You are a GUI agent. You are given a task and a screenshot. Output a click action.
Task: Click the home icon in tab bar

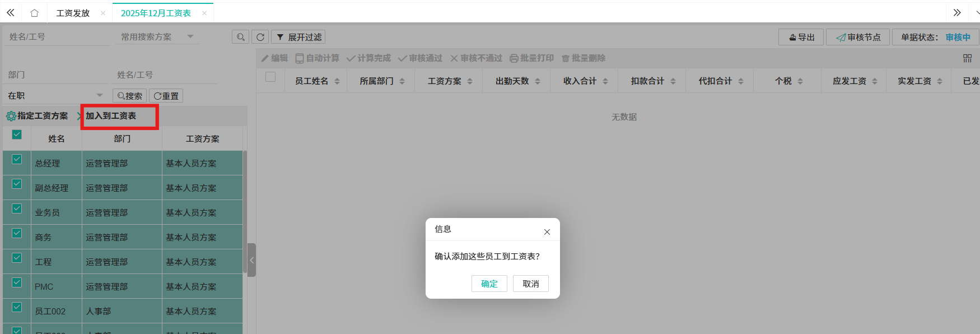pos(34,13)
